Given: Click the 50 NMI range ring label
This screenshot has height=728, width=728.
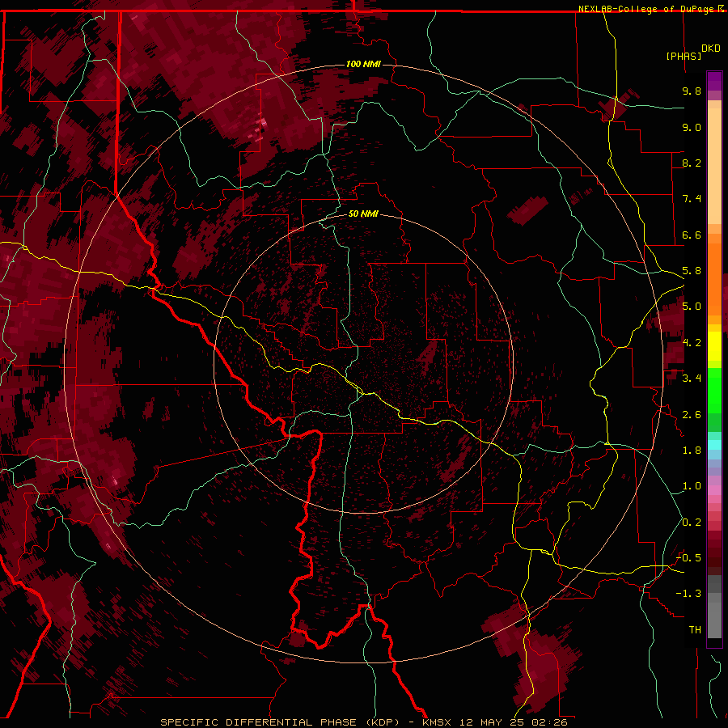Looking at the screenshot, I should click(x=363, y=214).
